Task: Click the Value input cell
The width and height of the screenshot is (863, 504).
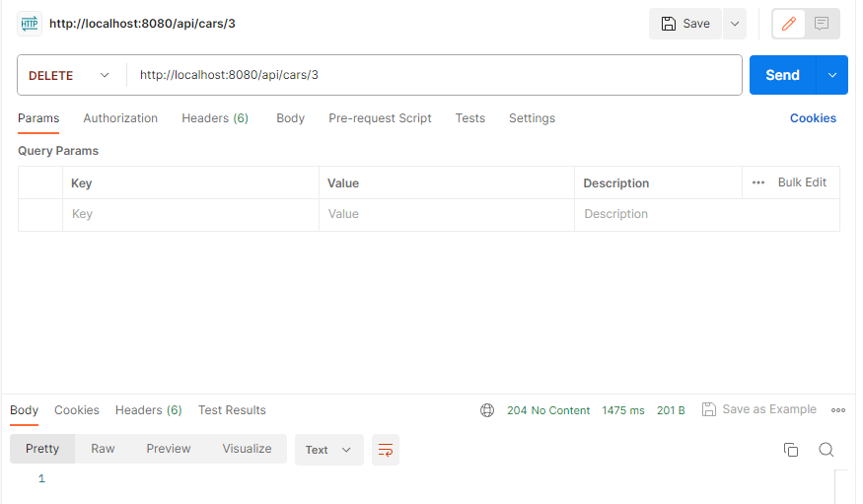Action: 447,214
